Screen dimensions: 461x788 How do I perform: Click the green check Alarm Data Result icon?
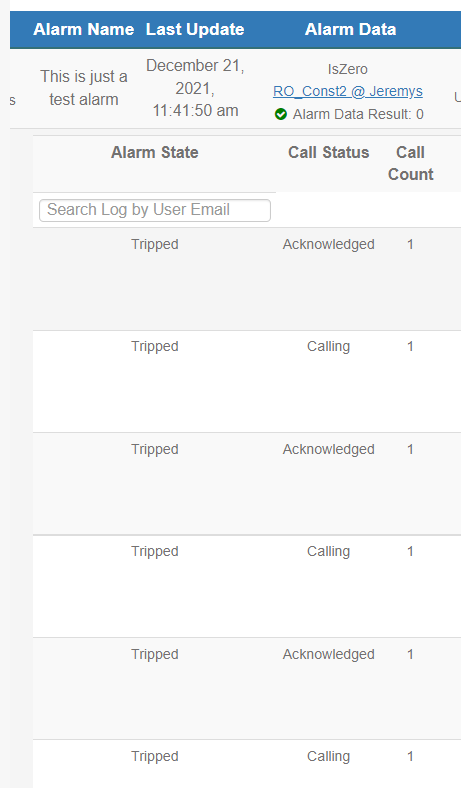click(x=281, y=115)
